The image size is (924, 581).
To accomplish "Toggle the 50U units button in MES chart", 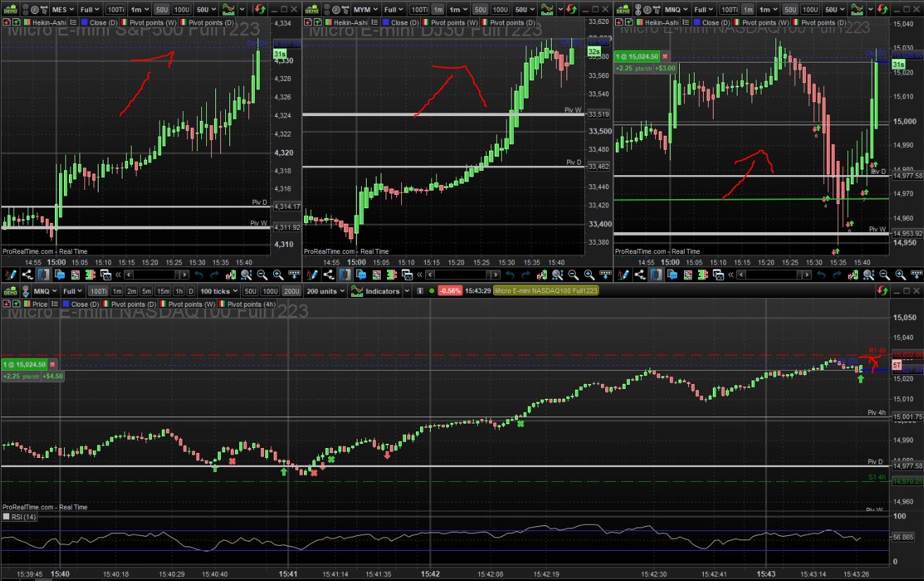I will (162, 10).
